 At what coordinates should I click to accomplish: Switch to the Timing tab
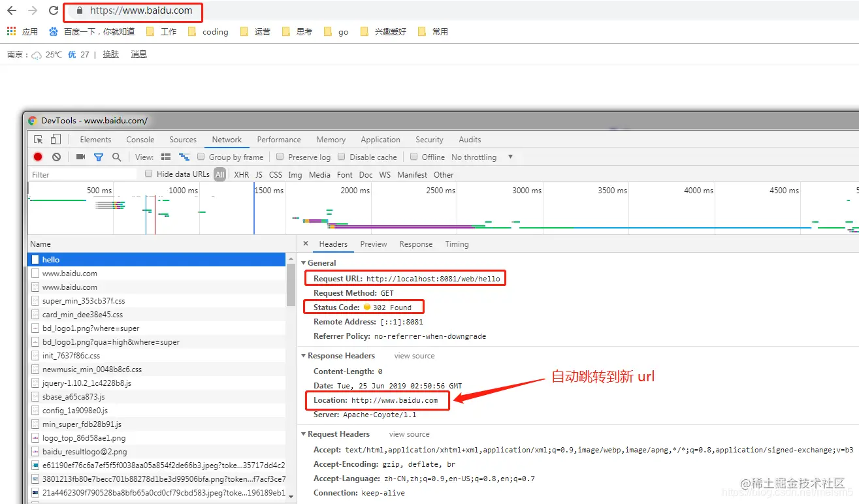click(x=457, y=244)
